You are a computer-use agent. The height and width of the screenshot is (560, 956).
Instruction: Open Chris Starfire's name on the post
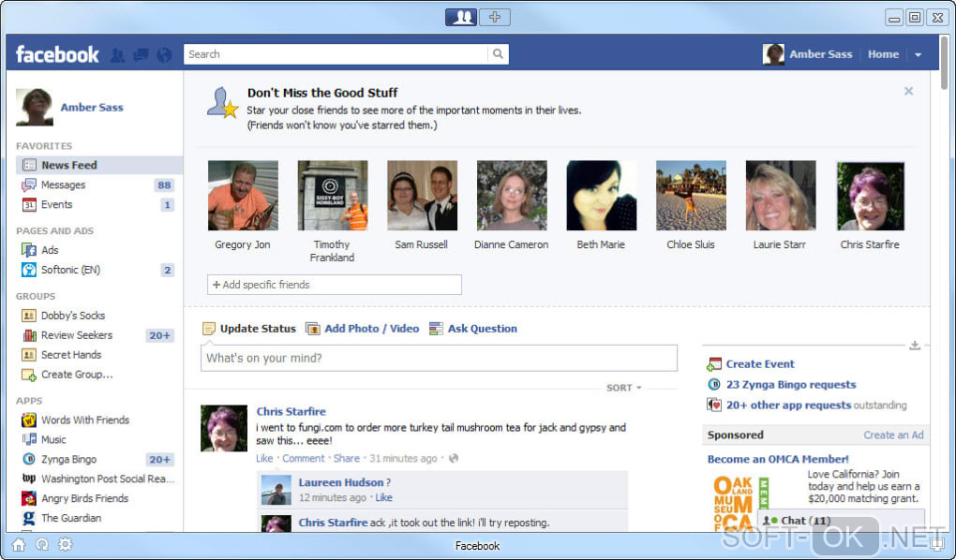pos(291,411)
